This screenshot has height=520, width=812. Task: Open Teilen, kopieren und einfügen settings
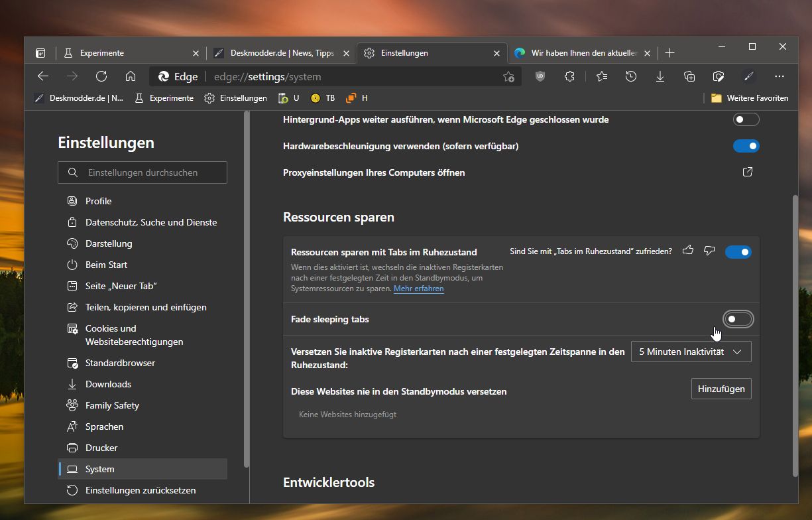tap(143, 307)
